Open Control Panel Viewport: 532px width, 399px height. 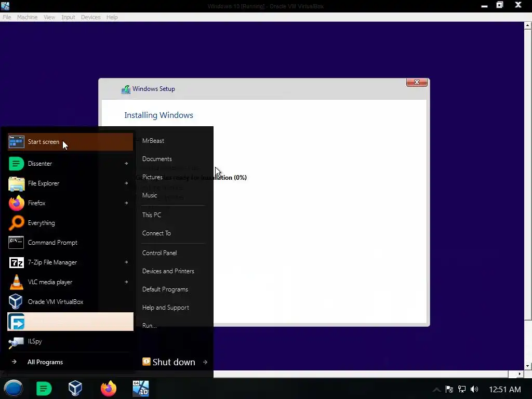point(159,253)
